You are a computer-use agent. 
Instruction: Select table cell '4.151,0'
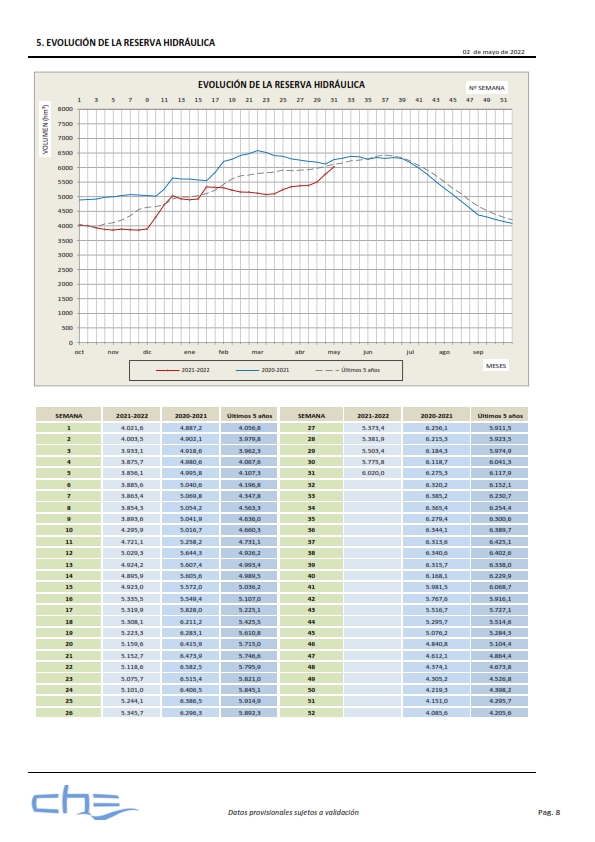[x=437, y=701]
